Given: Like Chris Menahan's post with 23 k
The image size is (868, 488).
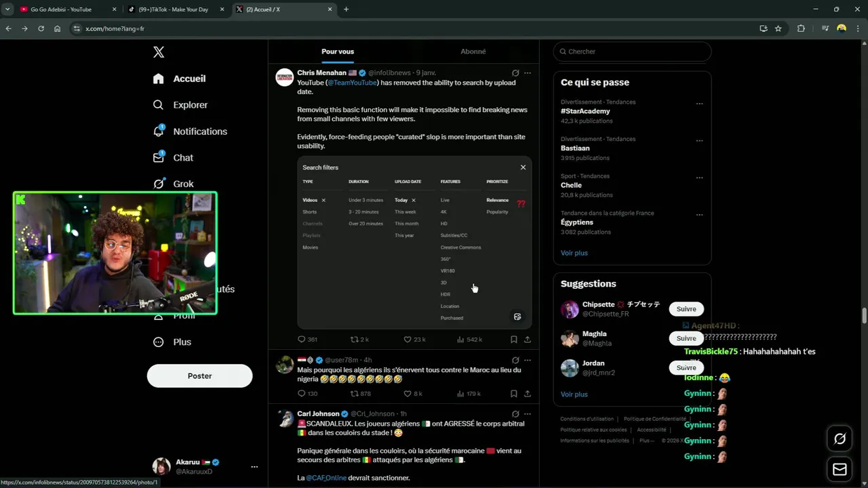Looking at the screenshot, I should [x=408, y=340].
